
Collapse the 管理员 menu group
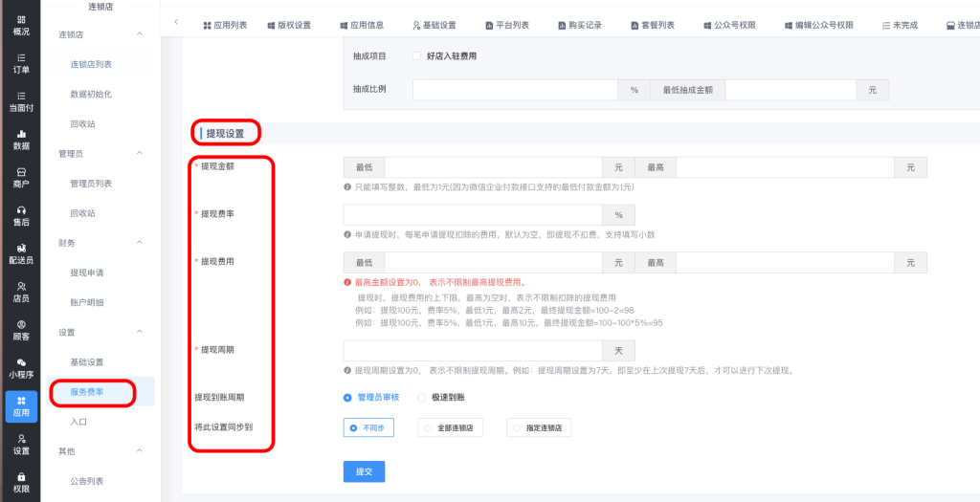point(140,153)
